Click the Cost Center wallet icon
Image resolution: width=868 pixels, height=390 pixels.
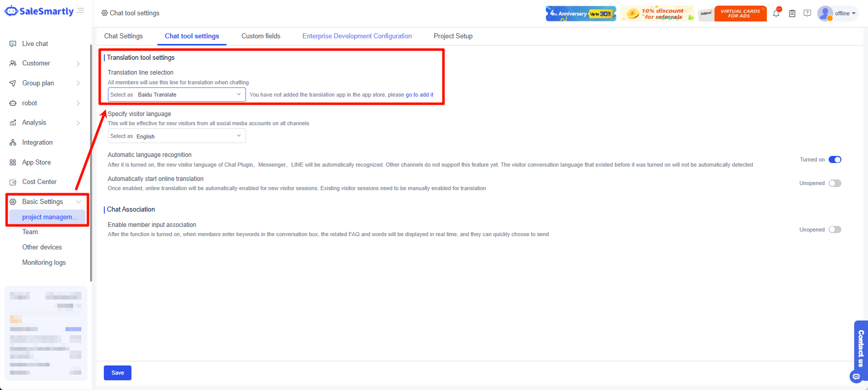click(x=13, y=182)
